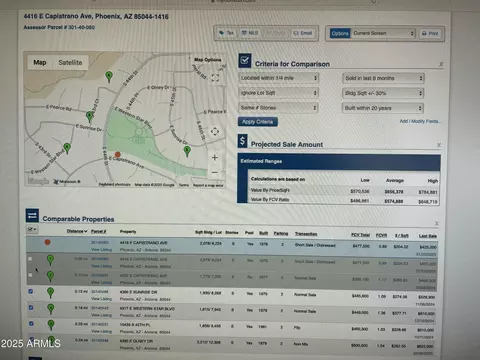The height and width of the screenshot is (360, 480).
Task: Click the blue Options button
Action: click(340, 33)
